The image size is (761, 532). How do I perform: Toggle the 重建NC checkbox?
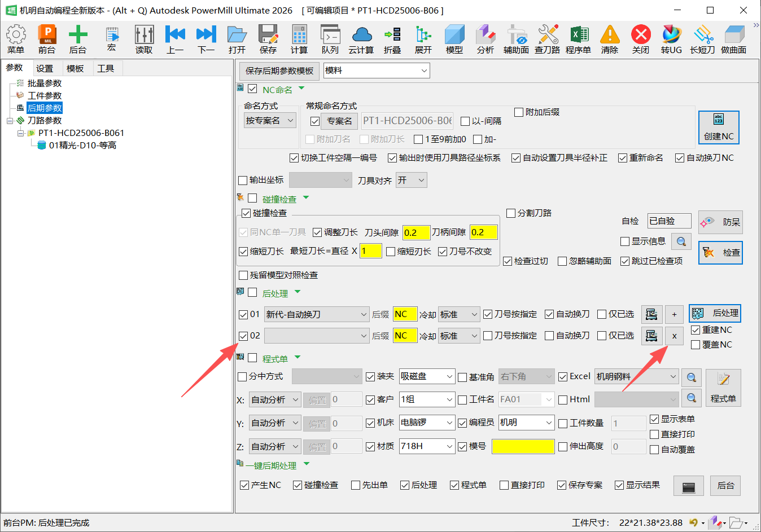696,330
